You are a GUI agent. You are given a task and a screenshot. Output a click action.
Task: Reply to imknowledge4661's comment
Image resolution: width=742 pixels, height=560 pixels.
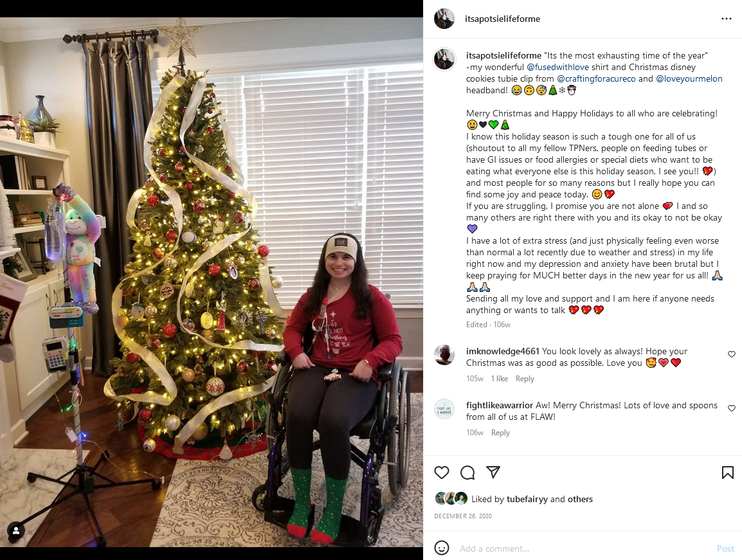[x=525, y=379]
